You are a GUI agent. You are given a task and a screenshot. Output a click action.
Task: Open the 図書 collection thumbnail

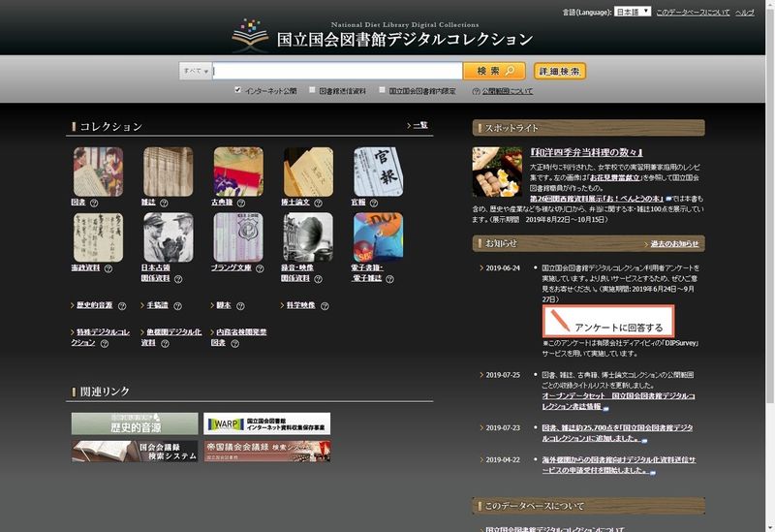click(98, 172)
